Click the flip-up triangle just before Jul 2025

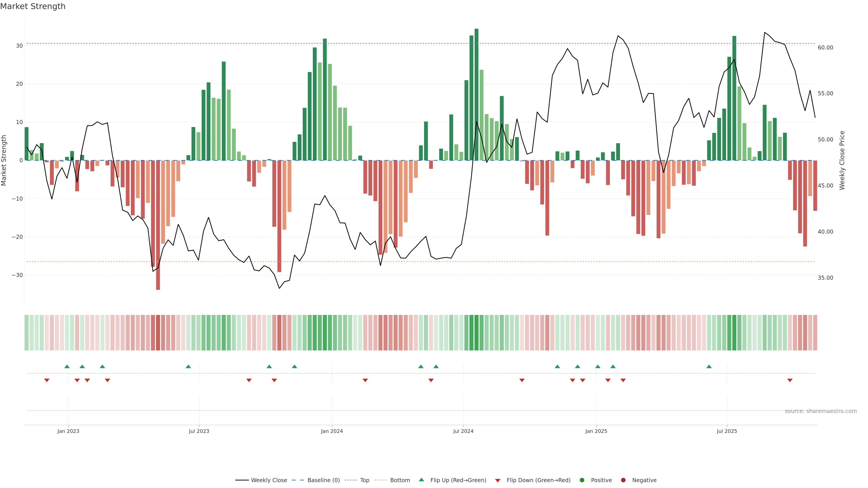point(709,366)
